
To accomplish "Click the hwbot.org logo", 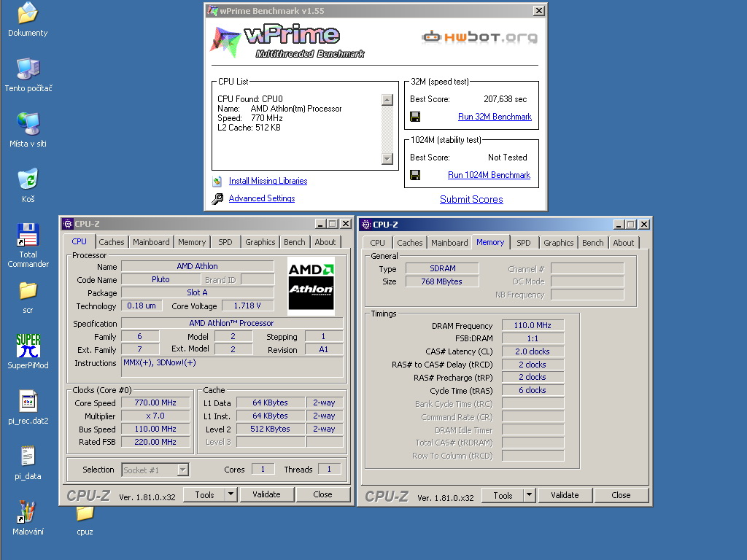I will coord(480,36).
